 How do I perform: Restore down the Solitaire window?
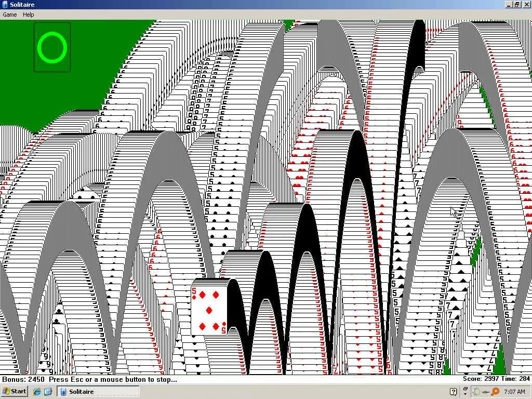pyautogui.click(x=517, y=5)
